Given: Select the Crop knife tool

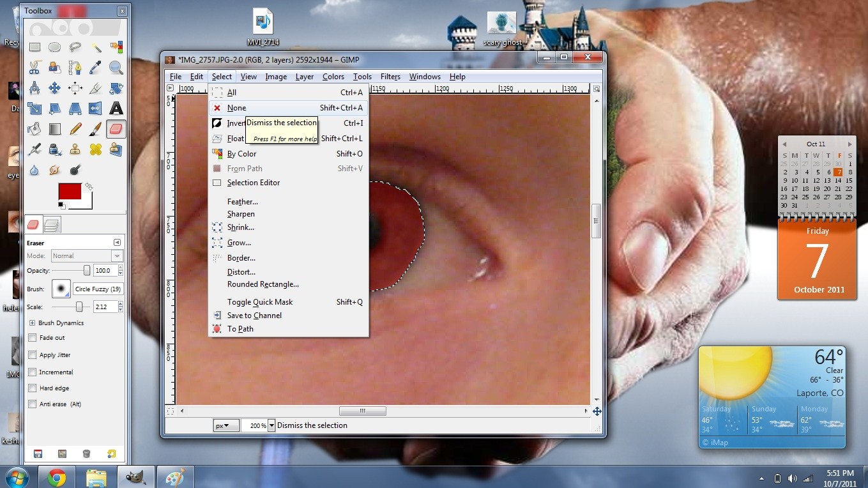Looking at the screenshot, I should [96, 88].
